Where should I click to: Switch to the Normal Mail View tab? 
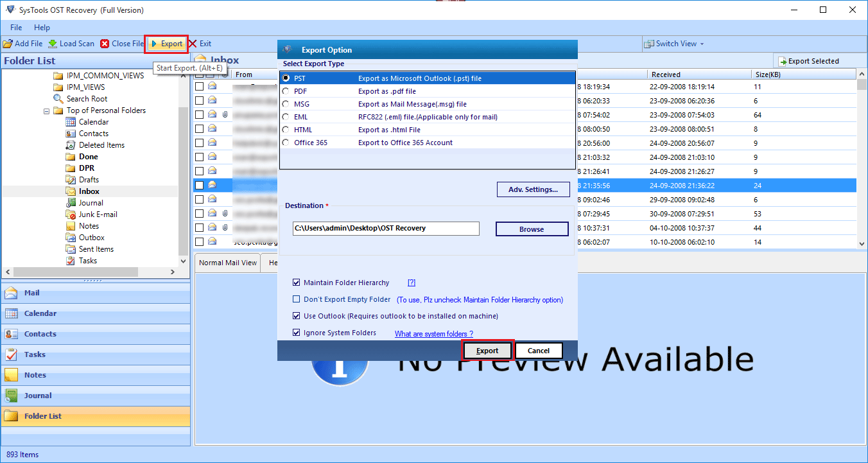[227, 263]
